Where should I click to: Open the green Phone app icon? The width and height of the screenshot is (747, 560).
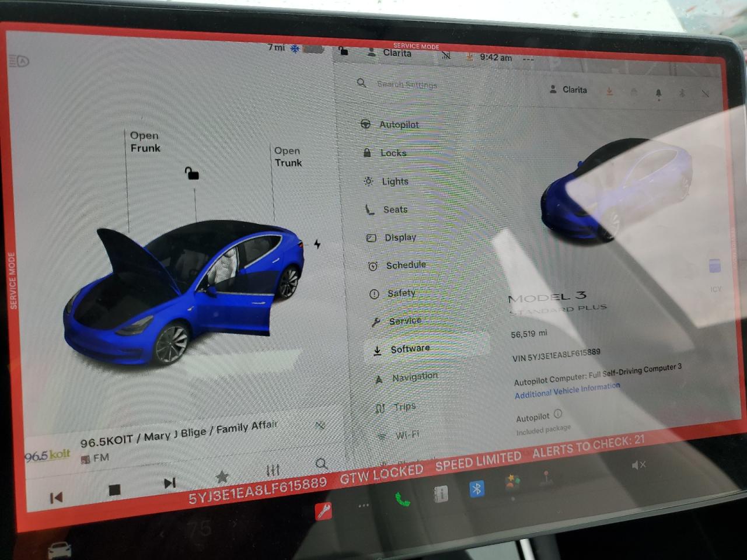(x=402, y=499)
